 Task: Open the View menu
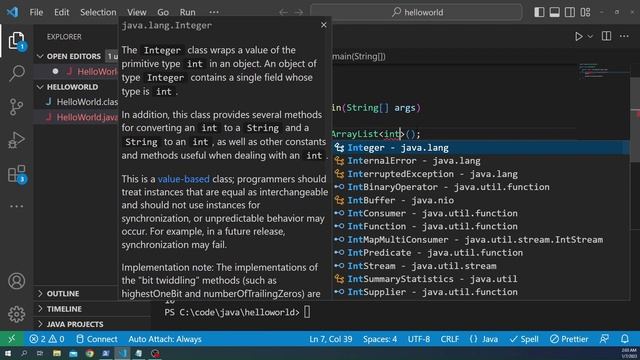(137, 12)
